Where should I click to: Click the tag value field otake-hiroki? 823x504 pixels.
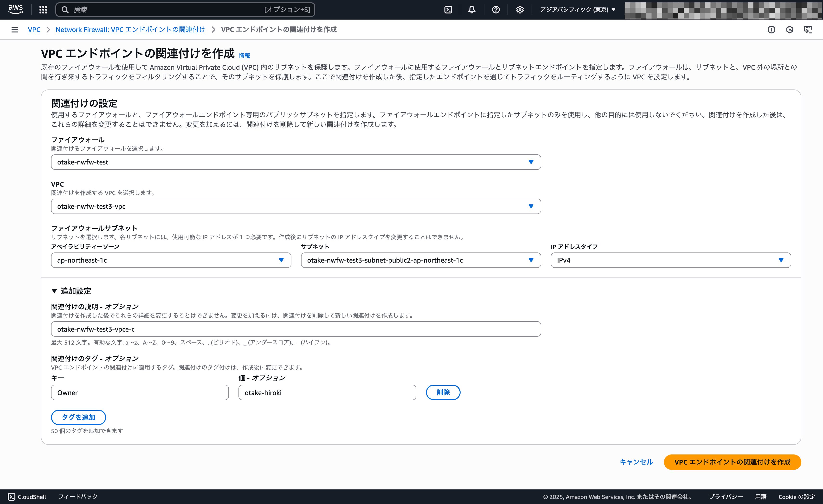pyautogui.click(x=327, y=392)
